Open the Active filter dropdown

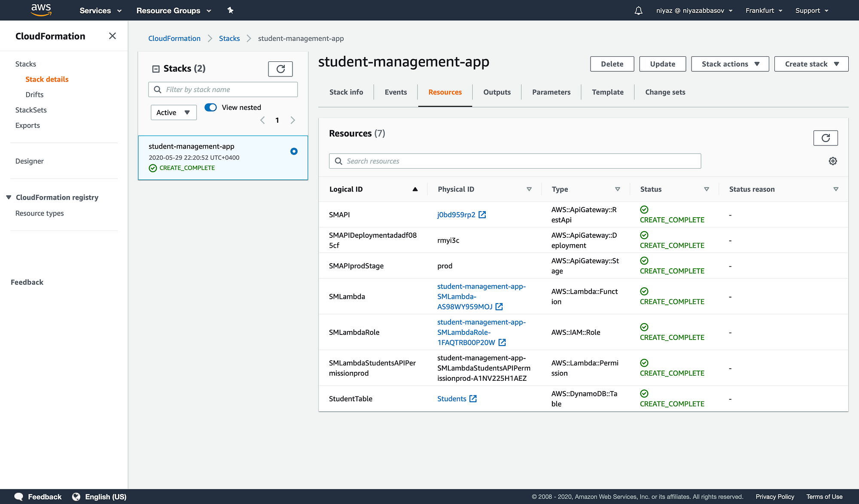coord(174,112)
